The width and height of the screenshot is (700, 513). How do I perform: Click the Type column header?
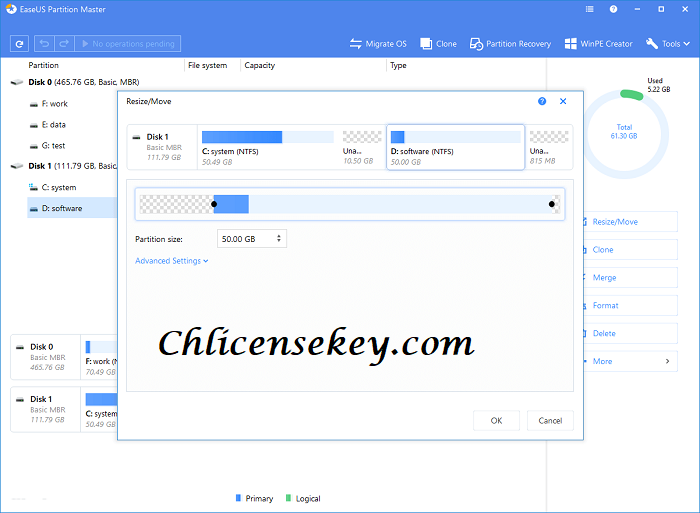[398, 65]
